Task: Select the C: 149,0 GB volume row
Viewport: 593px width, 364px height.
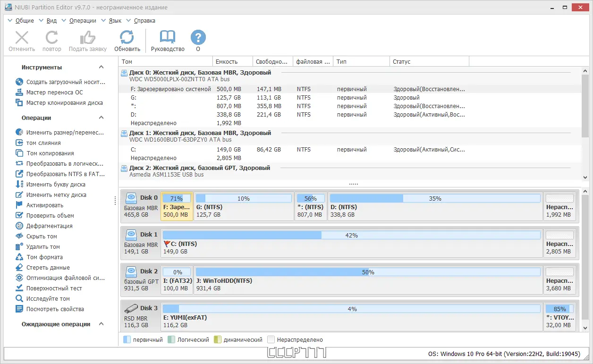Action: (x=350, y=150)
